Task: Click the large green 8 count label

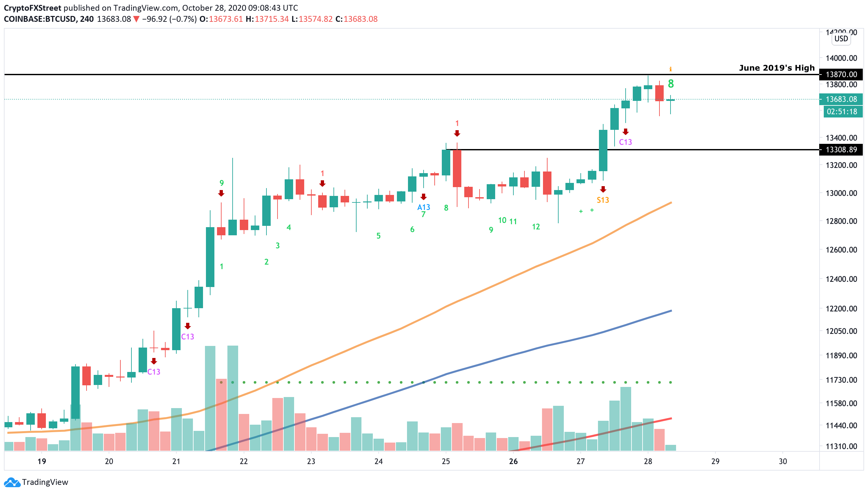Action: [x=671, y=83]
